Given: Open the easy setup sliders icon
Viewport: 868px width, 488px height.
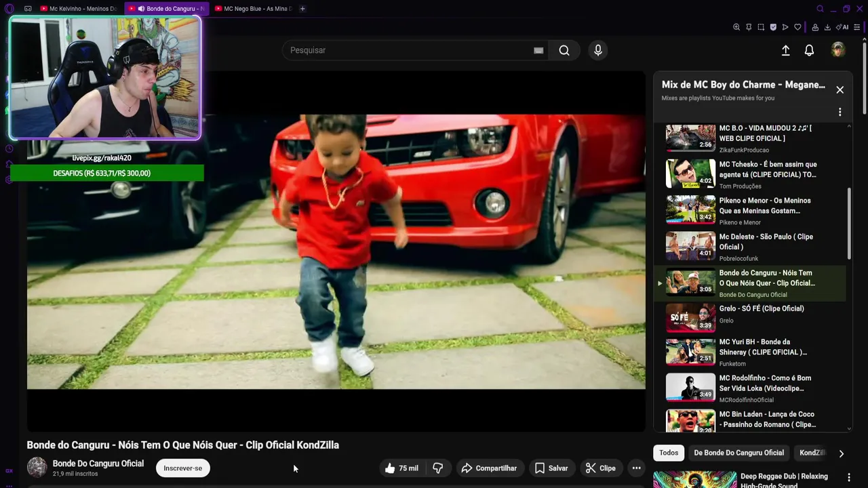Looking at the screenshot, I should 857,27.
